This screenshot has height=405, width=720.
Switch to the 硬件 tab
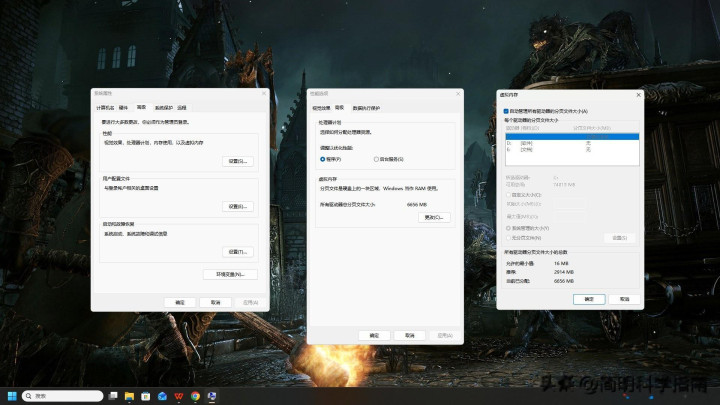click(124, 106)
